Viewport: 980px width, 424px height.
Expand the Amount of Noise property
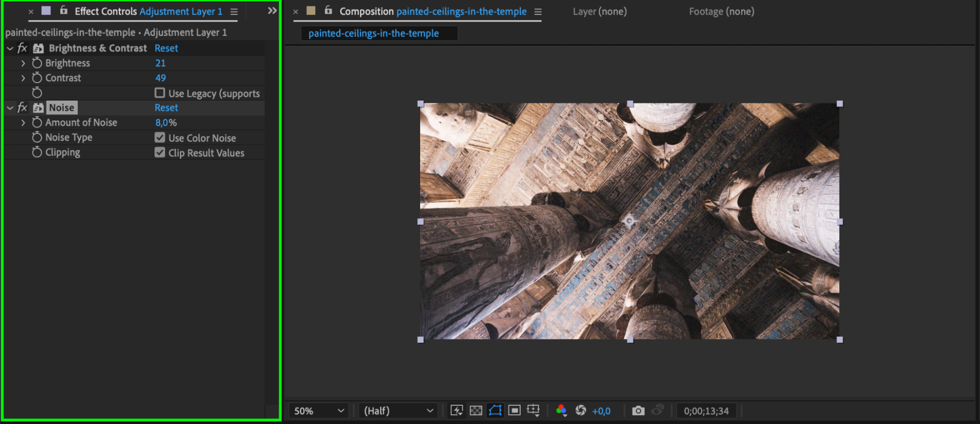pyautogui.click(x=23, y=123)
